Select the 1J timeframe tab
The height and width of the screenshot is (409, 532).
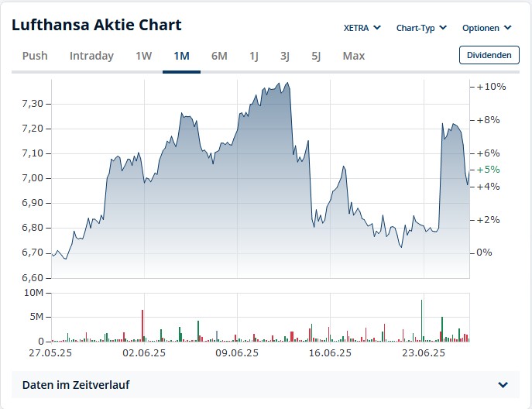254,56
